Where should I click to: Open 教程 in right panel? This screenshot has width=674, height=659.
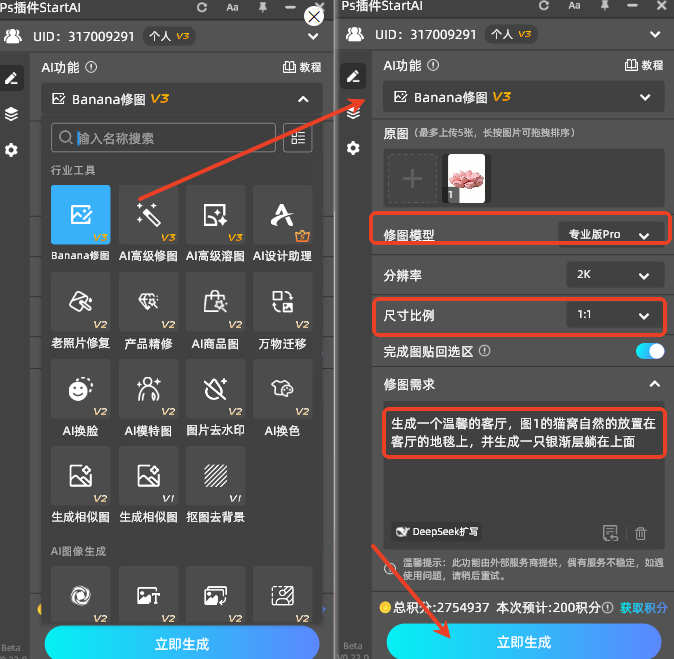[644, 65]
